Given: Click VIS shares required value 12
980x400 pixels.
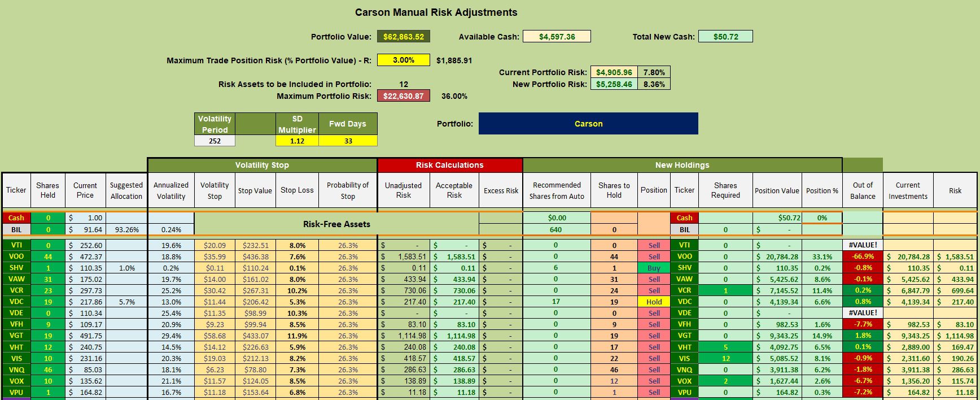Looking at the screenshot, I should tap(725, 358).
